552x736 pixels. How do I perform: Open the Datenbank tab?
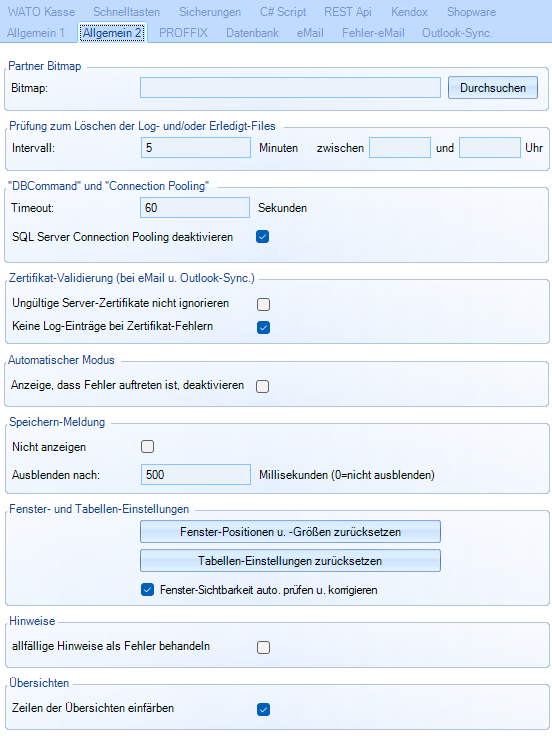253,33
